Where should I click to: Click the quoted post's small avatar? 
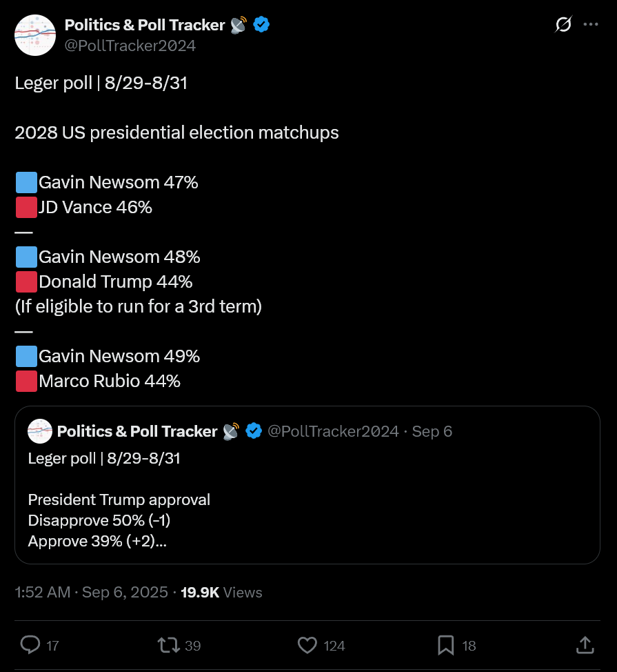click(x=40, y=431)
